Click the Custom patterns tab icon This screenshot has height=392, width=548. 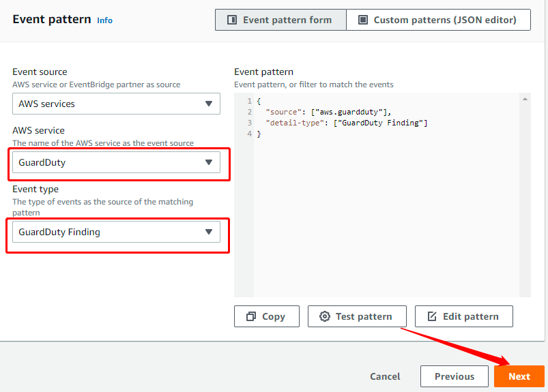click(x=363, y=20)
